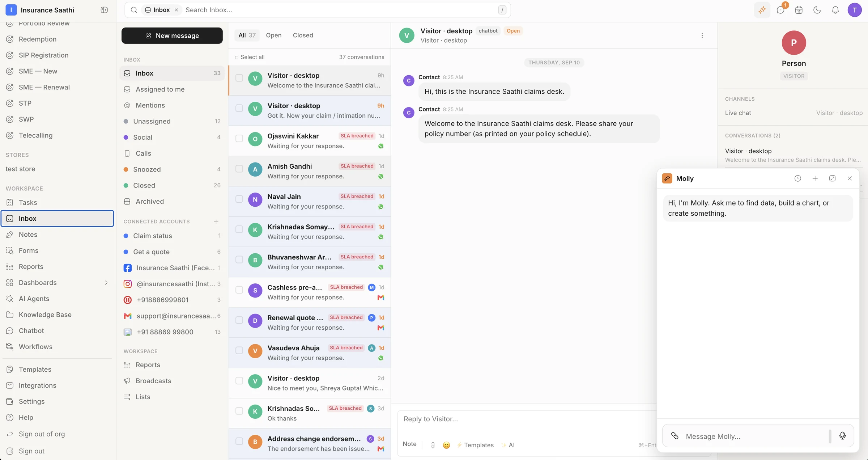Tick Vasudeva Ahuja conversation checkbox
Screen dimensions: 868x460
point(239,350)
